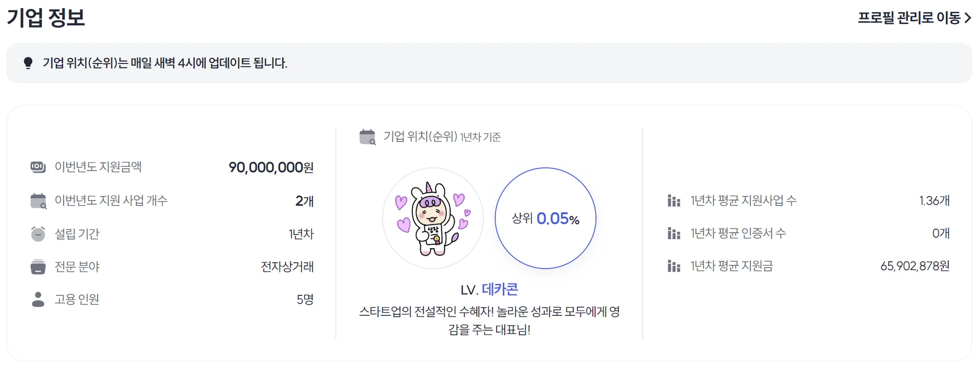This screenshot has width=980, height=372.
Task: Click the 상위 0.05% progress circle
Action: [545, 218]
